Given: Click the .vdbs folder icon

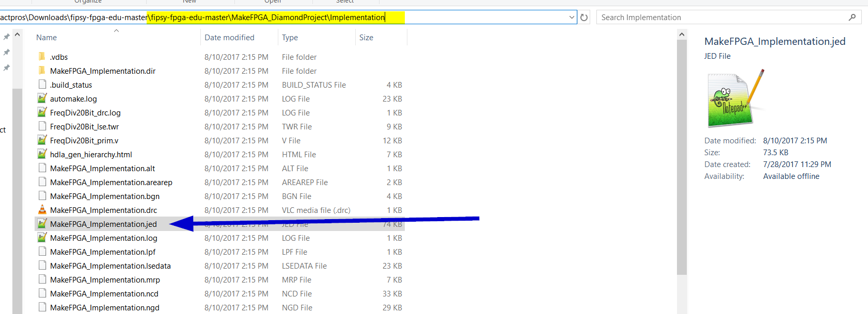Looking at the screenshot, I should point(42,57).
